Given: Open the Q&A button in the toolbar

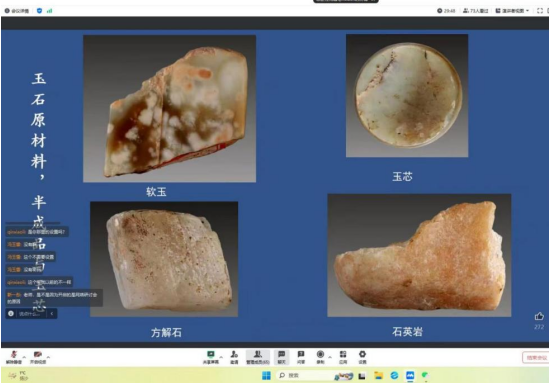Looking at the screenshot, I should point(301,357).
